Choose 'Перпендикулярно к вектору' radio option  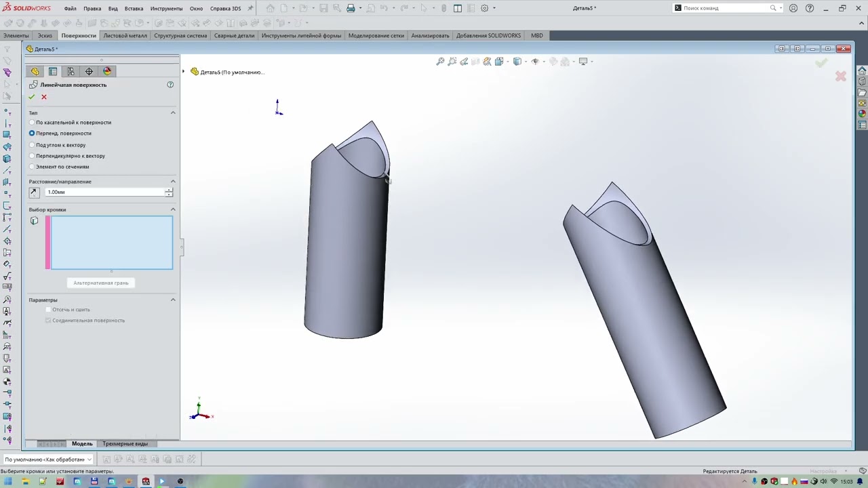click(x=67, y=156)
